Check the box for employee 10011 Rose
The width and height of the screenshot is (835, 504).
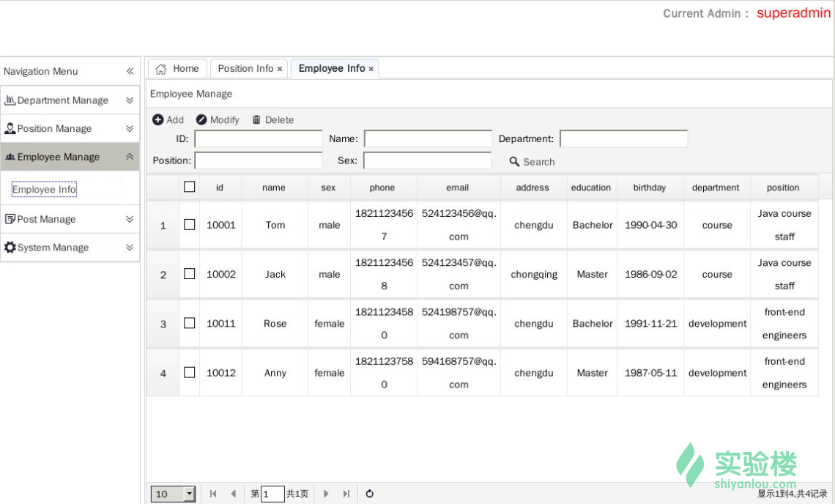tap(189, 323)
